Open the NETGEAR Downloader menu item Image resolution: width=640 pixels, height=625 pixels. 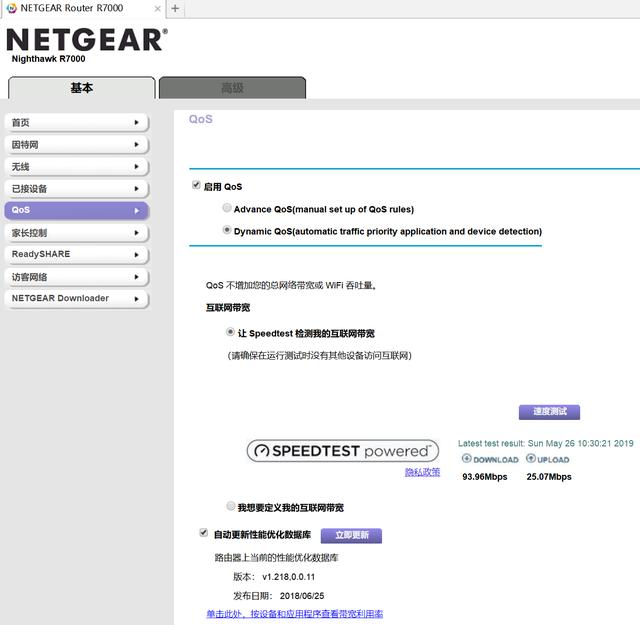(x=76, y=298)
